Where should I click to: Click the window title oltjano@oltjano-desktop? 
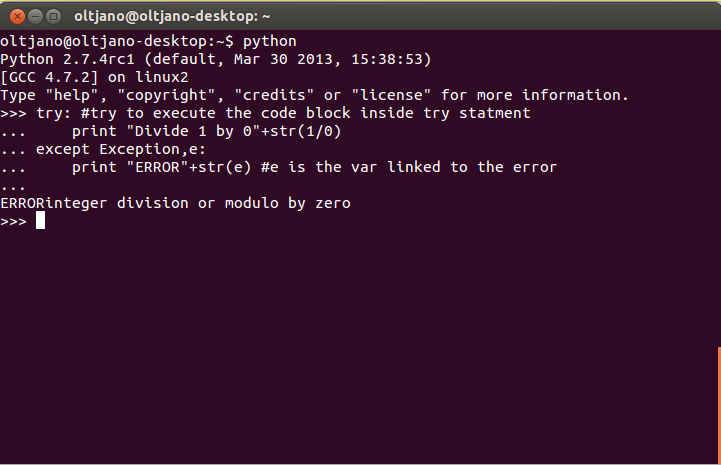pos(172,17)
